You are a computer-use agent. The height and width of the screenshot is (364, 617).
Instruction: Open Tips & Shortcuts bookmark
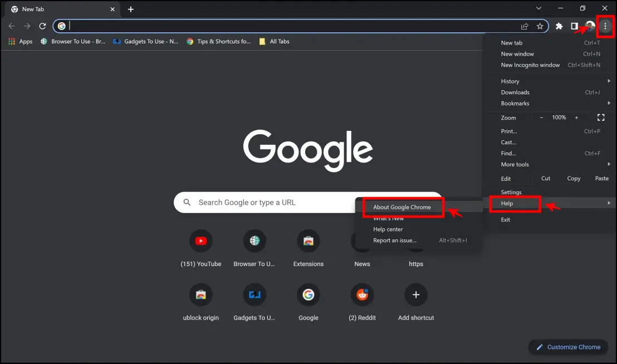click(x=218, y=41)
